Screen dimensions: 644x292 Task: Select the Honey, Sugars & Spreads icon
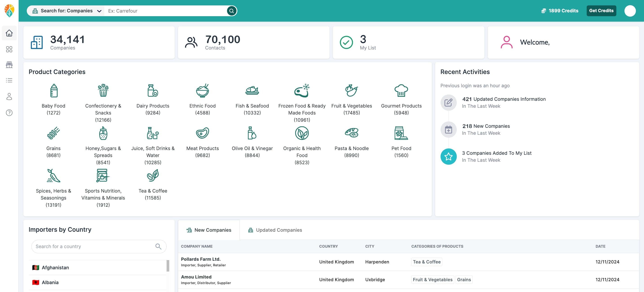click(103, 133)
